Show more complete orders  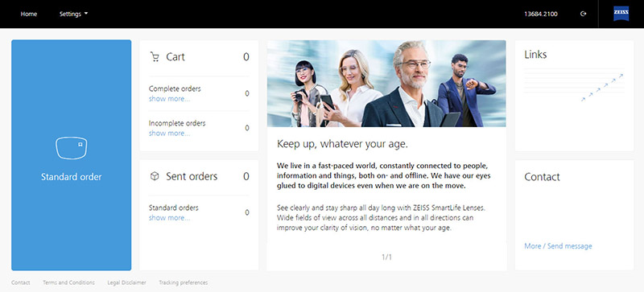pos(169,99)
